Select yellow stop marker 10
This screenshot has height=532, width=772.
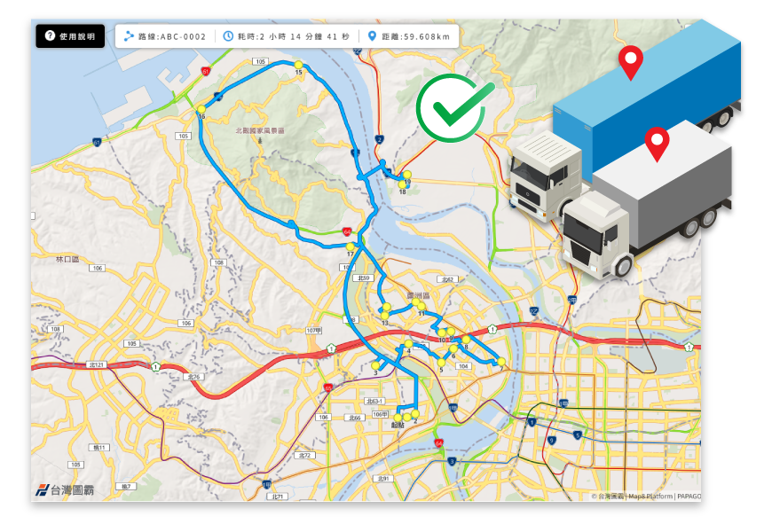(442, 332)
